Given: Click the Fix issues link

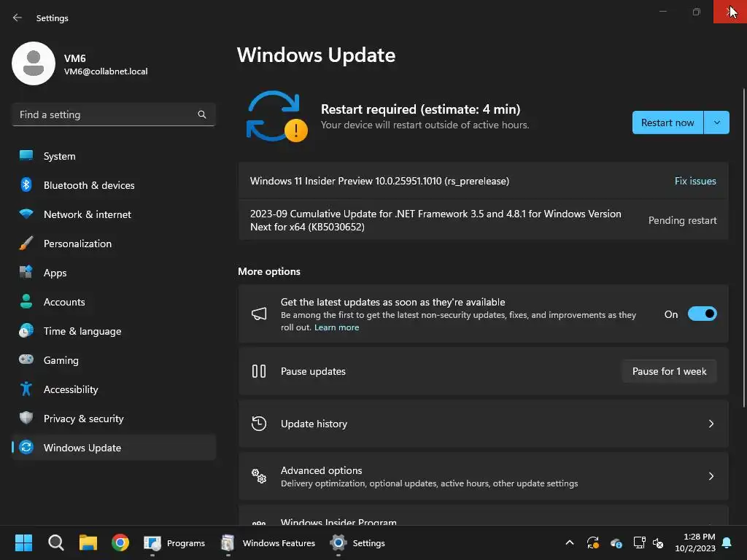Looking at the screenshot, I should 695,181.
